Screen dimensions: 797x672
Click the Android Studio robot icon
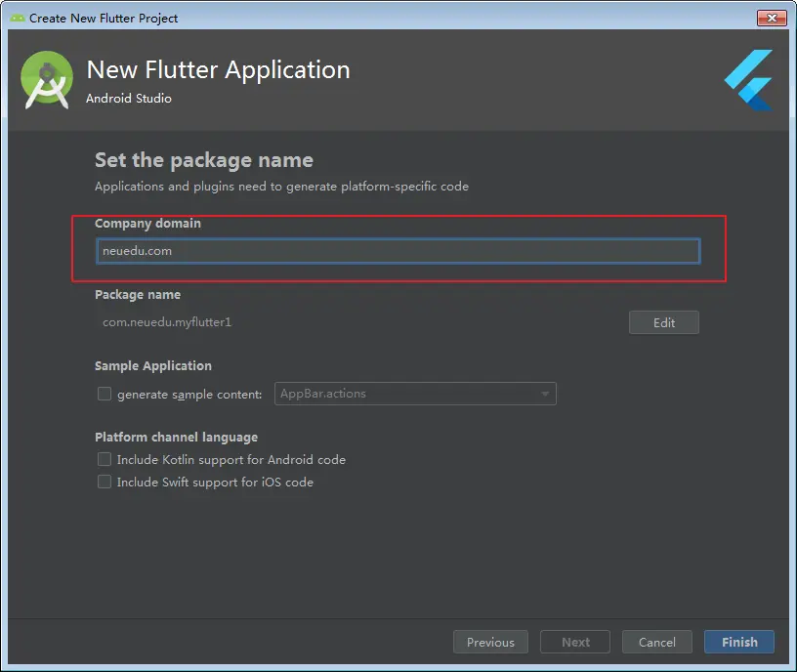point(46,79)
